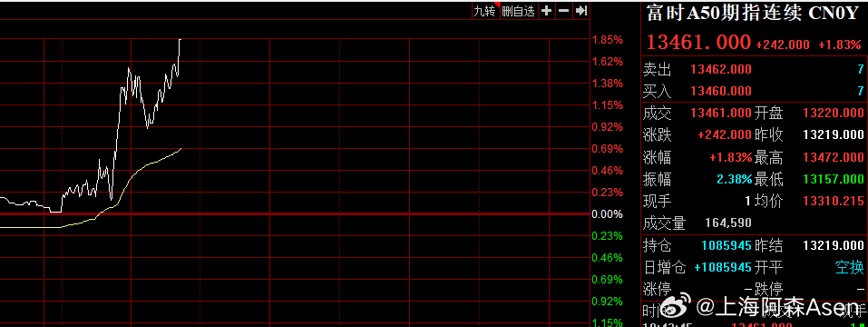This screenshot has height=327, width=868.
Task: Click the 昨收 value 13219.000
Action: point(834,135)
